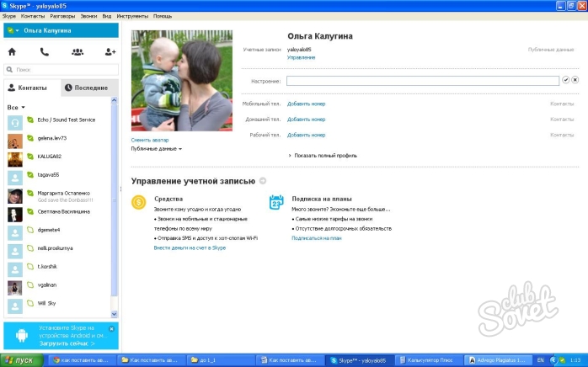Click the add contact icon
The height and width of the screenshot is (367, 588).
[110, 51]
